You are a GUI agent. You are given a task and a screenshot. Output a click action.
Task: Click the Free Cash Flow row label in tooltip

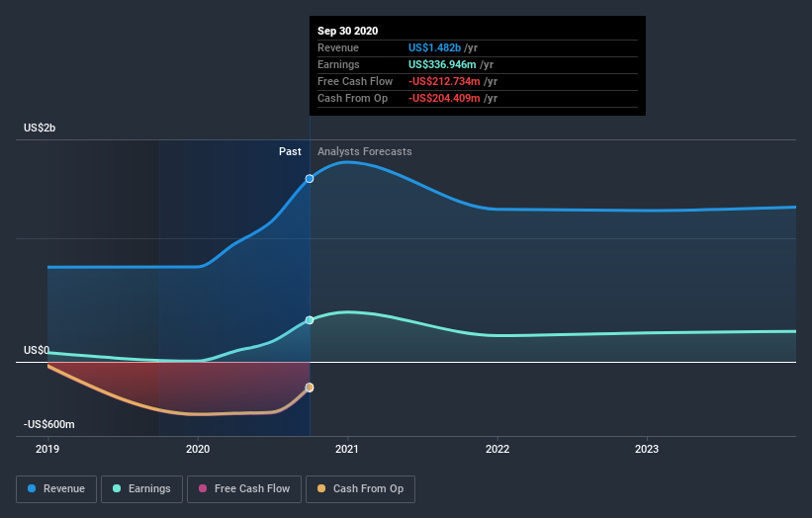point(355,81)
